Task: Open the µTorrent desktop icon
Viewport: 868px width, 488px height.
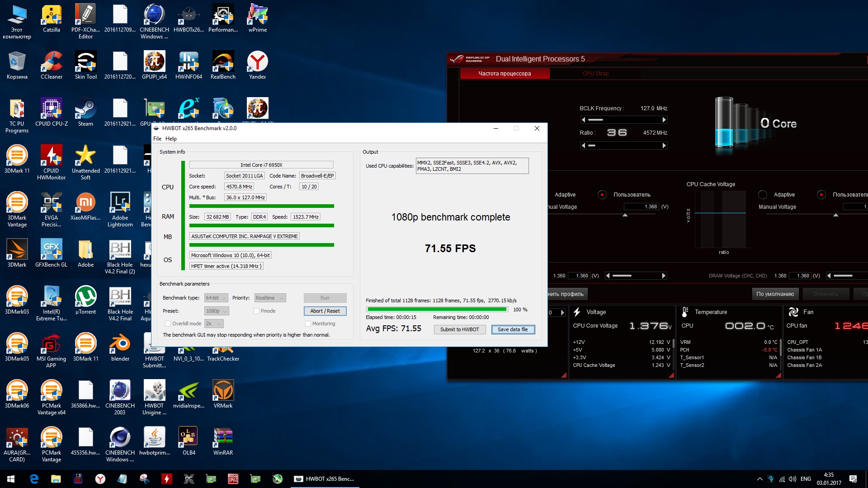Action: coord(85,300)
